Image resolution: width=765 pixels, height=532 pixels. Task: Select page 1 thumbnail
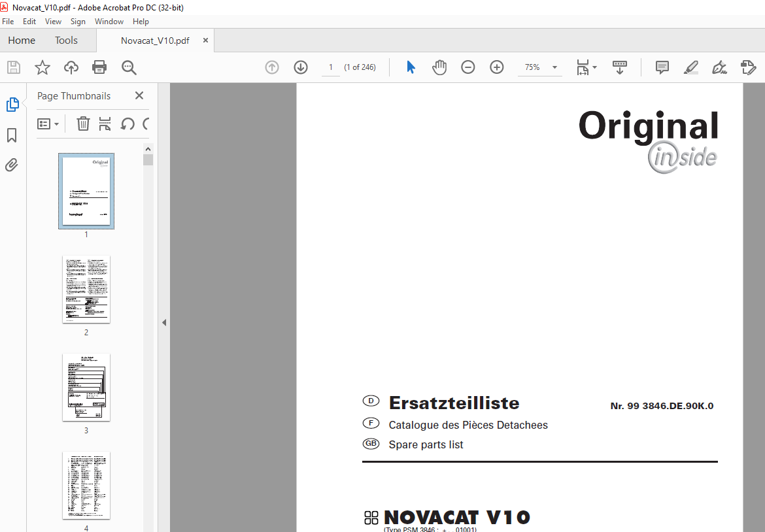tap(86, 191)
